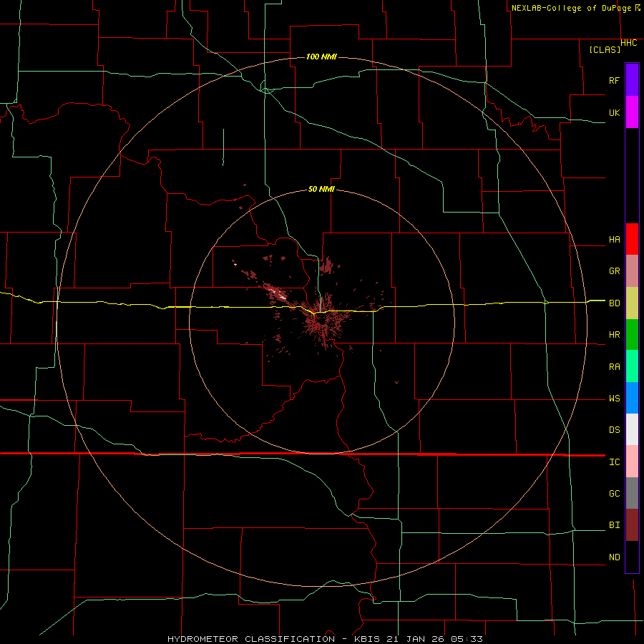Select the IC light pink legend swatch
This screenshot has height=644, width=644.
(x=632, y=462)
